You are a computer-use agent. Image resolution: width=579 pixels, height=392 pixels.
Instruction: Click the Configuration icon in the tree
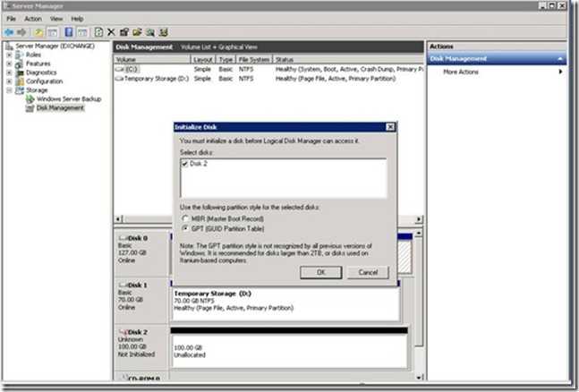19,81
